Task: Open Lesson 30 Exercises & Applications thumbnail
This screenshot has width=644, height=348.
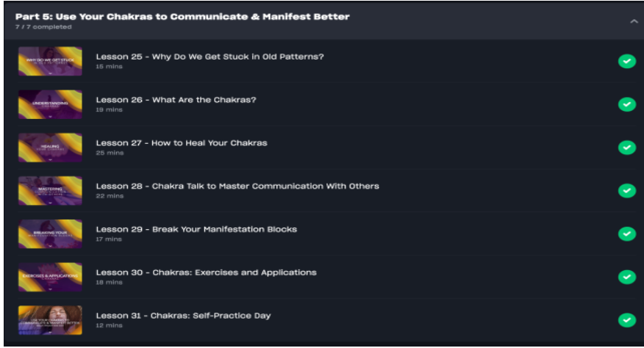Action: (50, 277)
